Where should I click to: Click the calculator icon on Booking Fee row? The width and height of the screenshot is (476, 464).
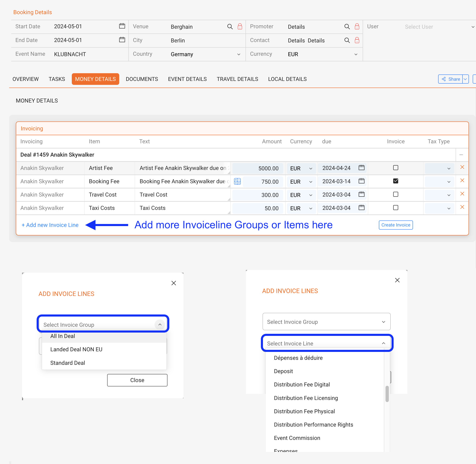pyautogui.click(x=237, y=181)
